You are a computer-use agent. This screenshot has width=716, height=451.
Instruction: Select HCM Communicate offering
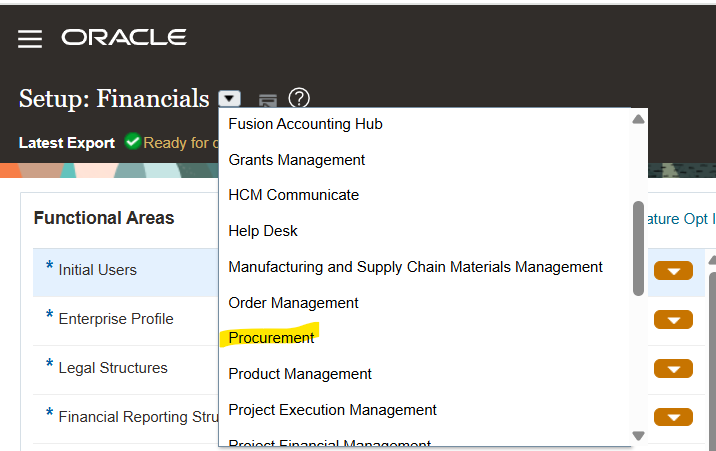click(x=293, y=195)
